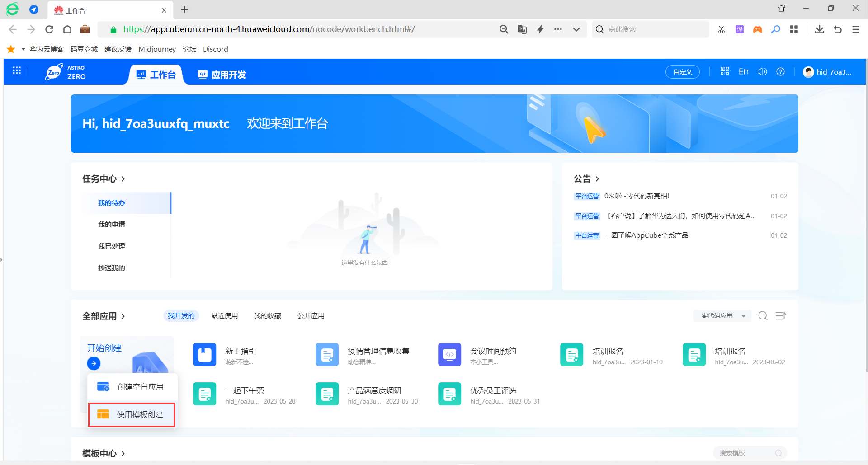868x465 pixels.
Task: Open the bookmarks star dropdown arrow
Action: (23, 49)
